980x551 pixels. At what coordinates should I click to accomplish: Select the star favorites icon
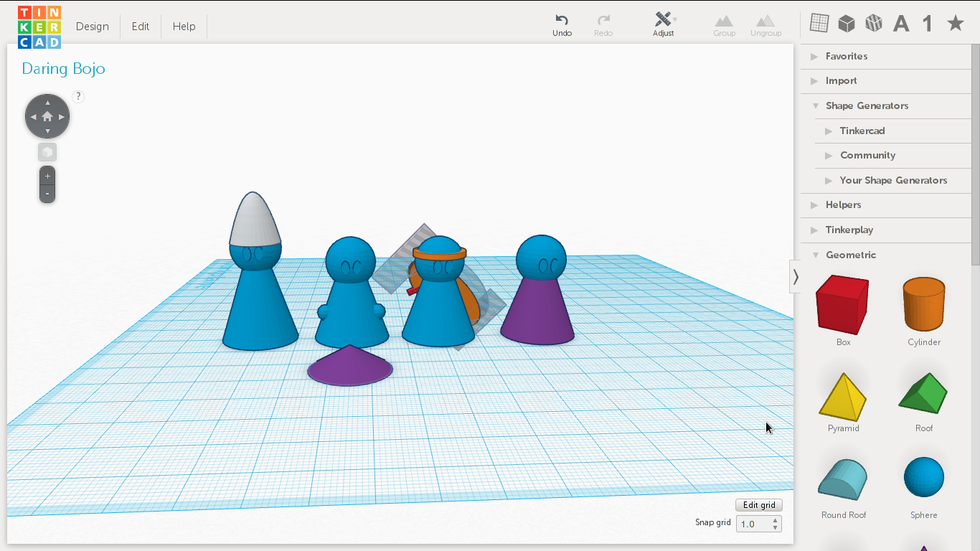[x=955, y=24]
